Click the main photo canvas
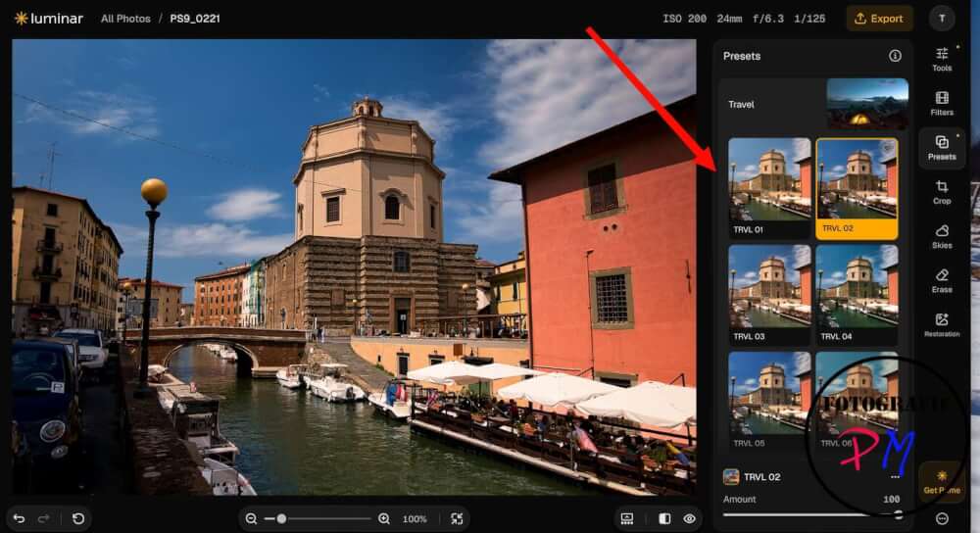The height and width of the screenshot is (533, 980). pos(354,266)
